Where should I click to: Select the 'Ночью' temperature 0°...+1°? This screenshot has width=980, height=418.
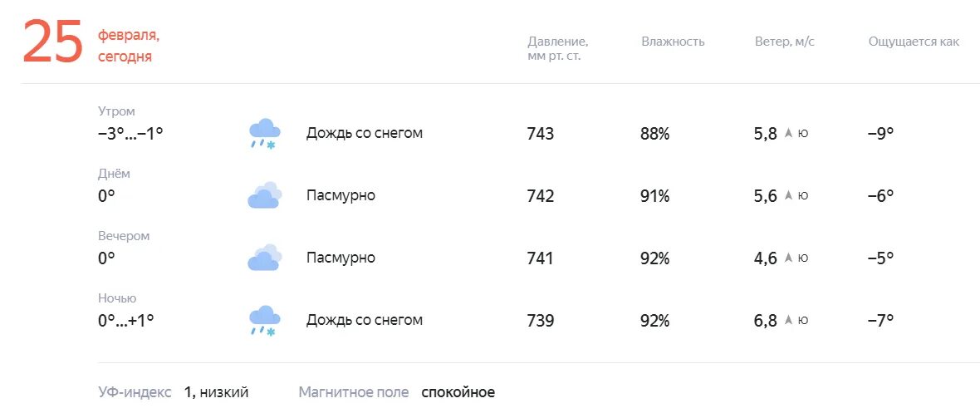point(125,321)
